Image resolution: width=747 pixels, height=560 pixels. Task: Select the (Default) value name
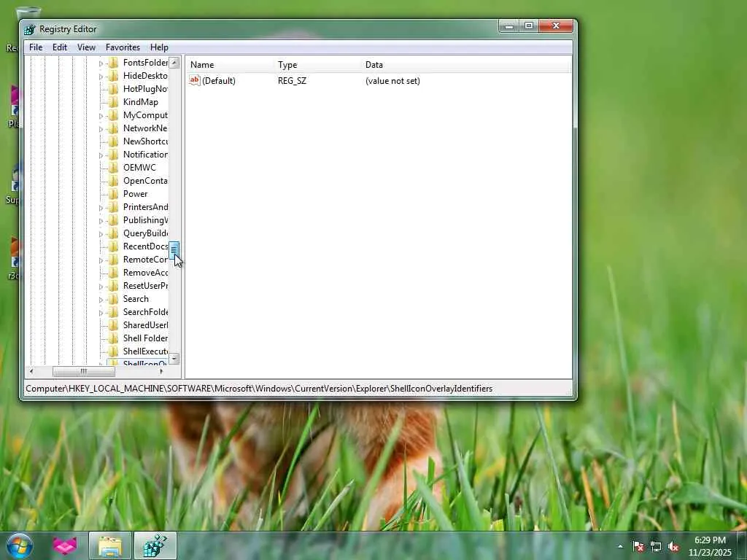[219, 81]
